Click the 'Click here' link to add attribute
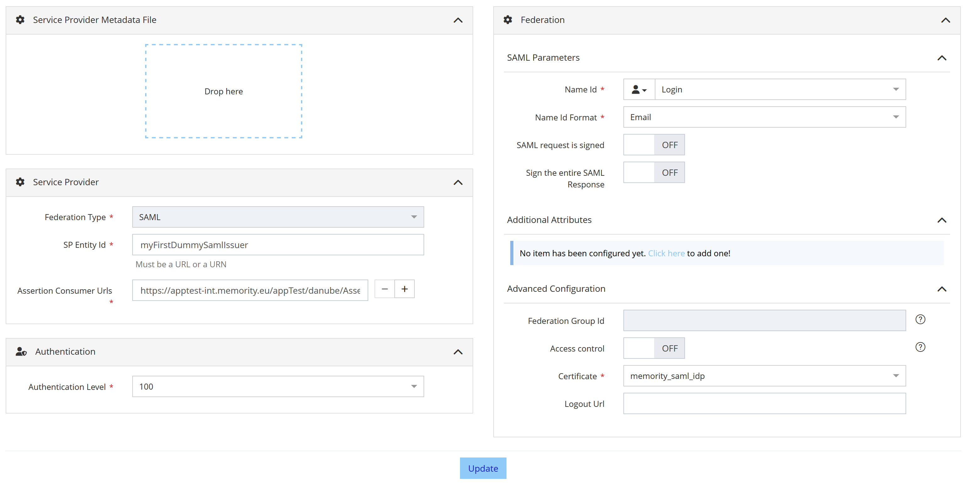The image size is (980, 488). pyautogui.click(x=666, y=253)
